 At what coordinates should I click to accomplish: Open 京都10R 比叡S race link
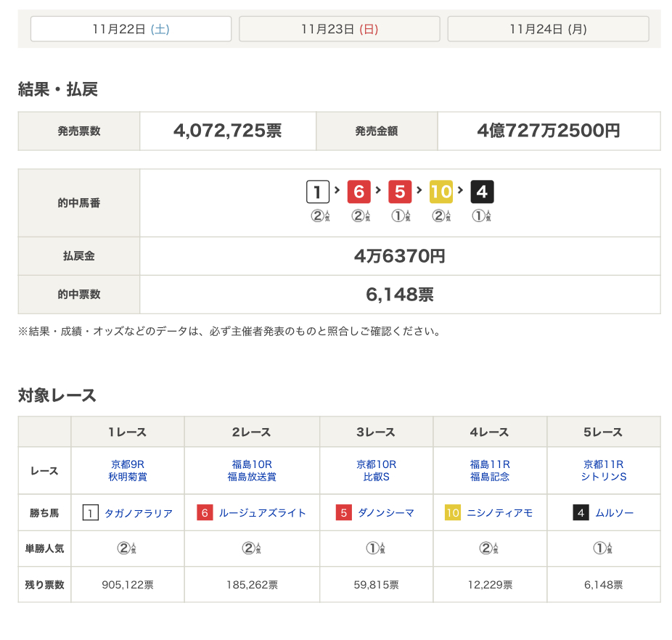pos(376,470)
